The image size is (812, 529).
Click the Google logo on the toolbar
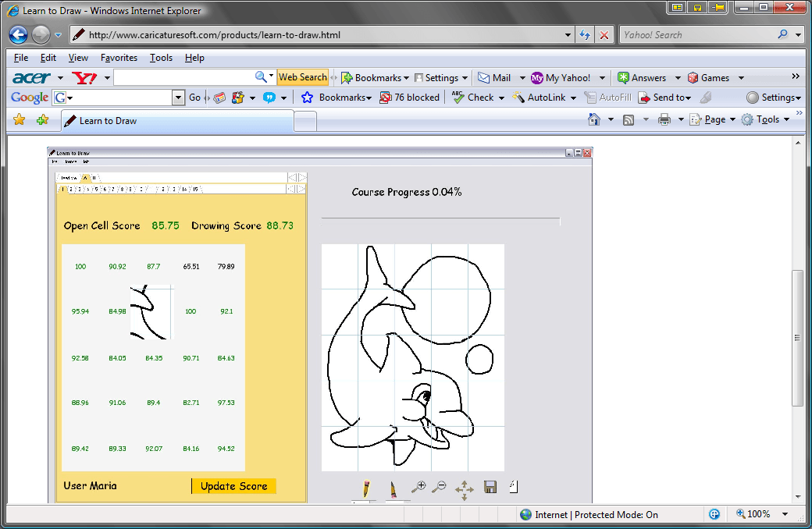tap(30, 98)
